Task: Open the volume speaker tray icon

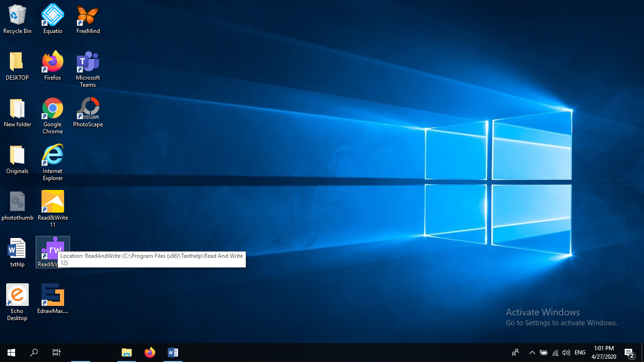Action: point(566,353)
